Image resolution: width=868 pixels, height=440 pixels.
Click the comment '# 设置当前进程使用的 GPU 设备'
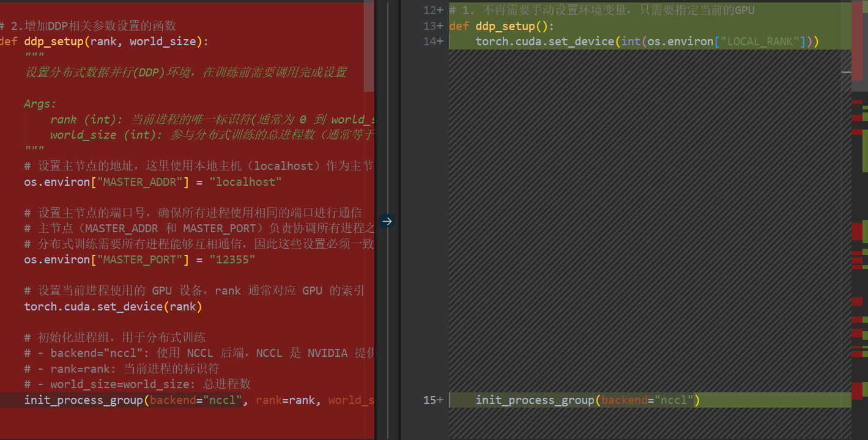pyautogui.click(x=195, y=291)
